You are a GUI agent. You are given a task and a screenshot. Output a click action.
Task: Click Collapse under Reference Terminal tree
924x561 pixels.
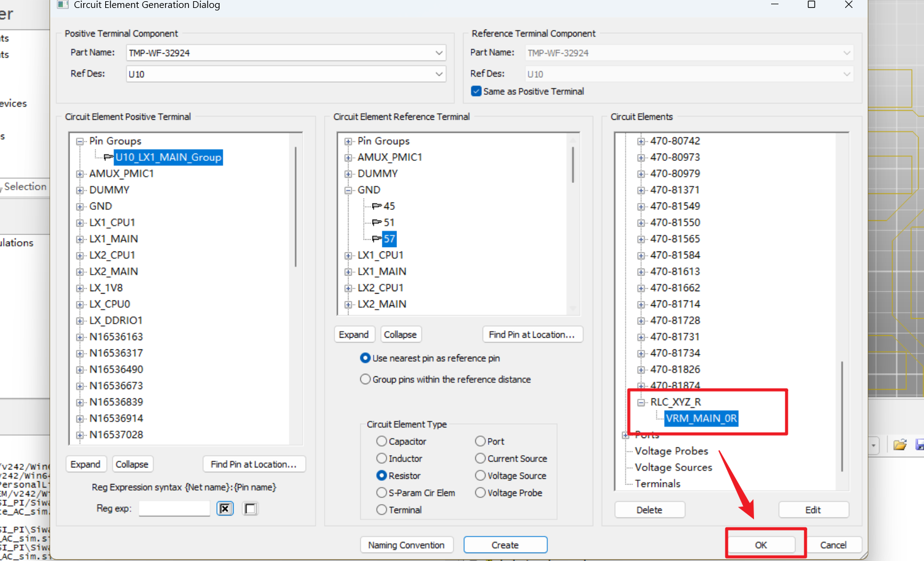tap(401, 335)
